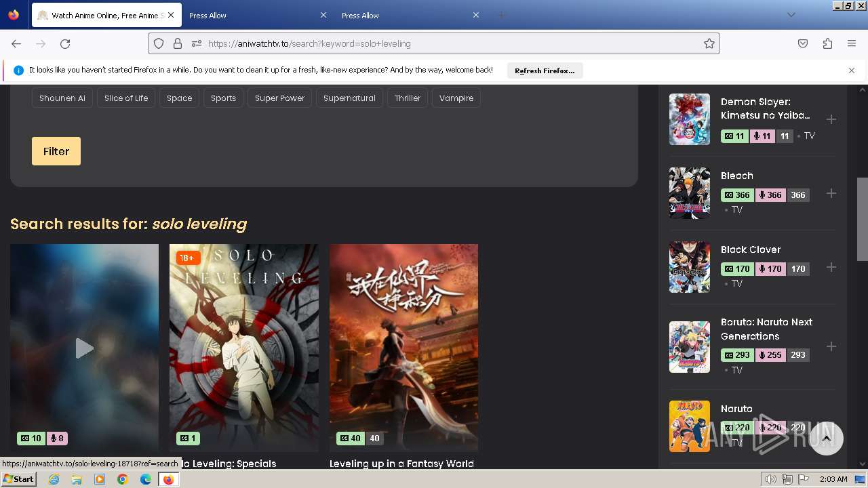868x488 pixels.
Task: Open Boruto: Naruto Next Generations title
Action: pyautogui.click(x=766, y=329)
